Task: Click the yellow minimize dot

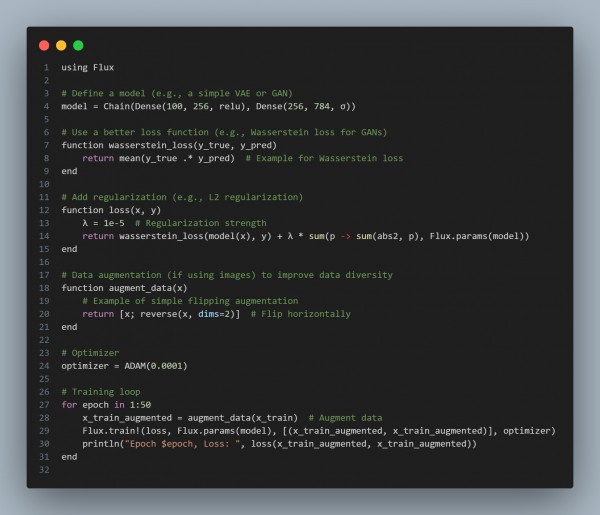Action: 61,46
